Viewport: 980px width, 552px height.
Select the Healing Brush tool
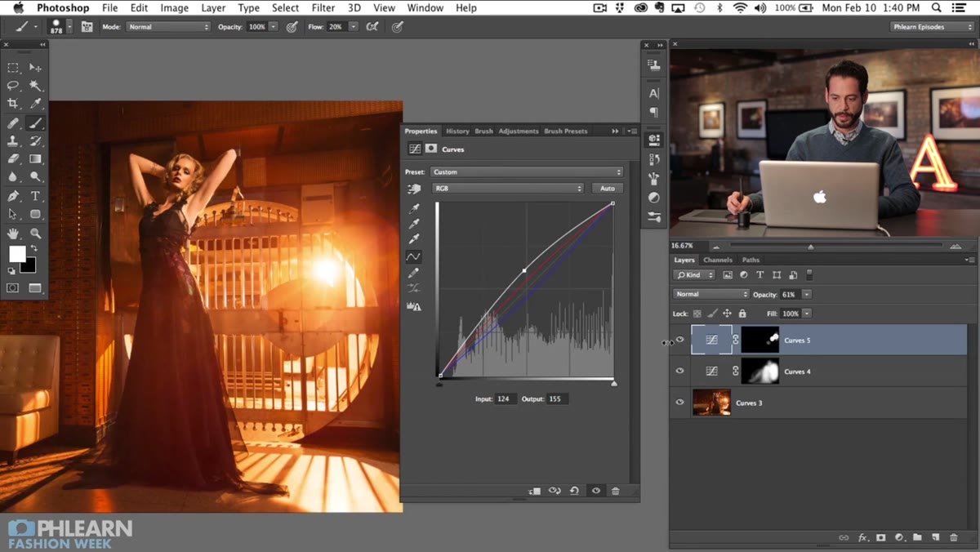13,123
